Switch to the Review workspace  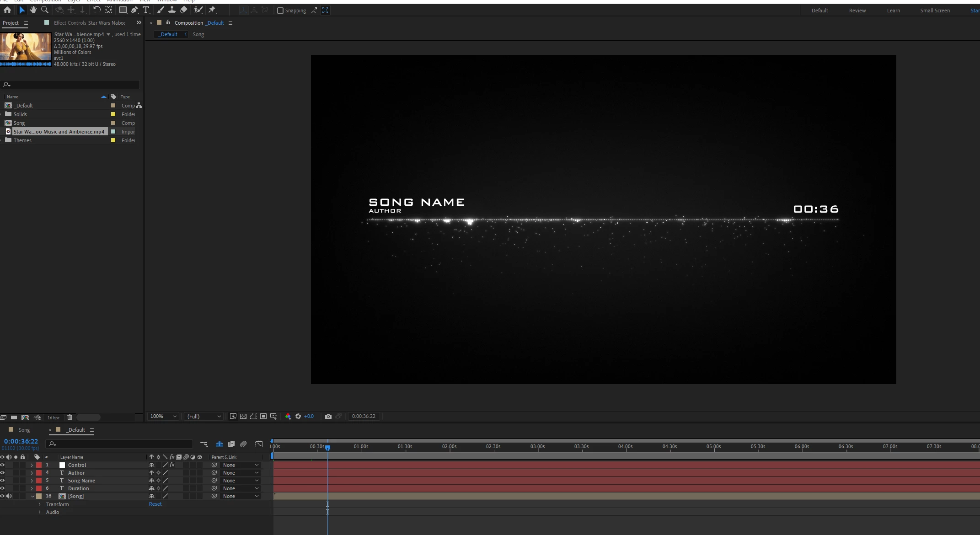click(x=857, y=11)
